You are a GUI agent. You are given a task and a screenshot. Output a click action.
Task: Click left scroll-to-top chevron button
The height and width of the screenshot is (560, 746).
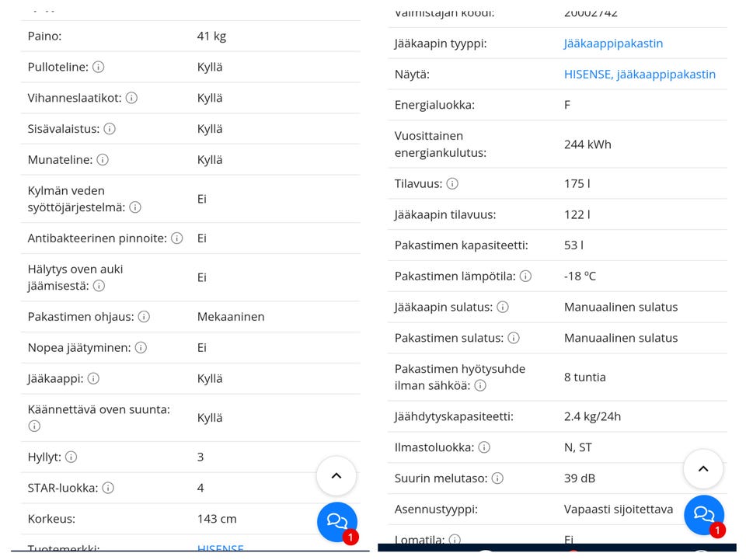pos(336,476)
